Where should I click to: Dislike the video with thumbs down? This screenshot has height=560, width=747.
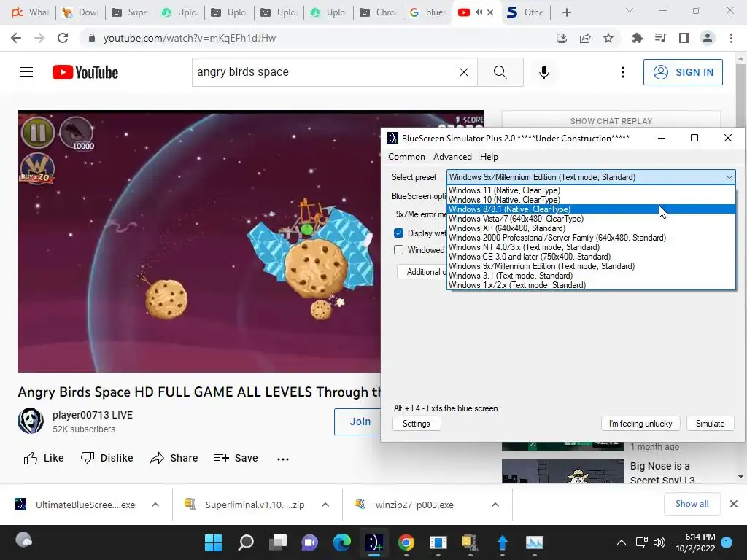tap(107, 458)
